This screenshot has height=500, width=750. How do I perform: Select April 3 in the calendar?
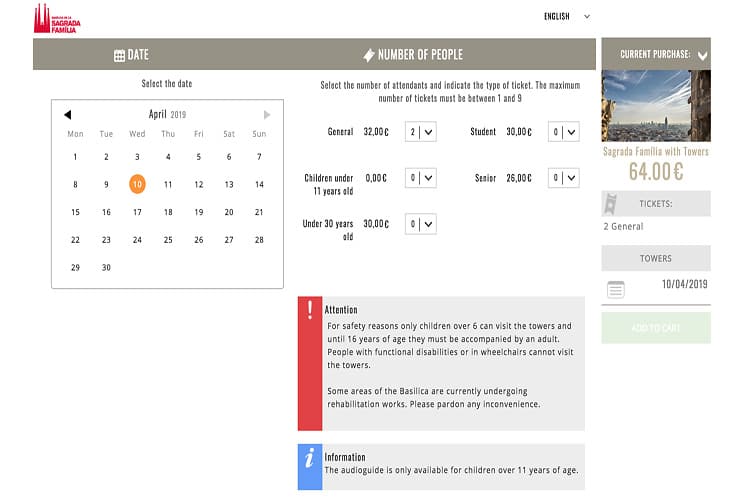137,157
